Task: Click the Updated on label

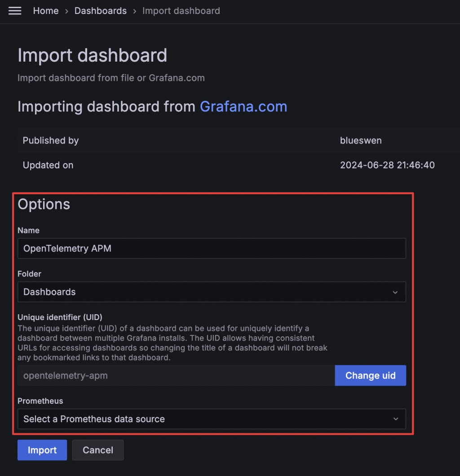Action: (48, 165)
